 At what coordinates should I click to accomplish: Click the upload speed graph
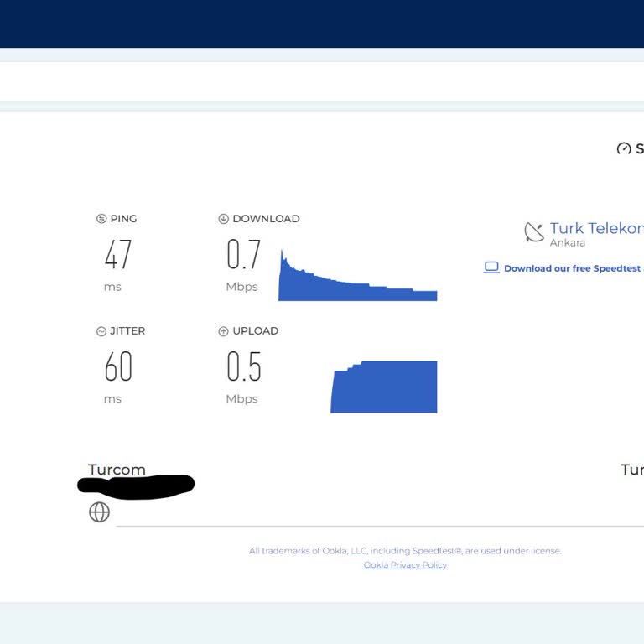click(384, 387)
